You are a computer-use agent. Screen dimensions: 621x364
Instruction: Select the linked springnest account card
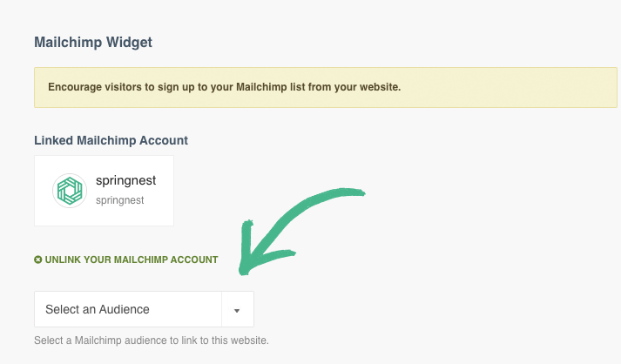click(x=104, y=191)
